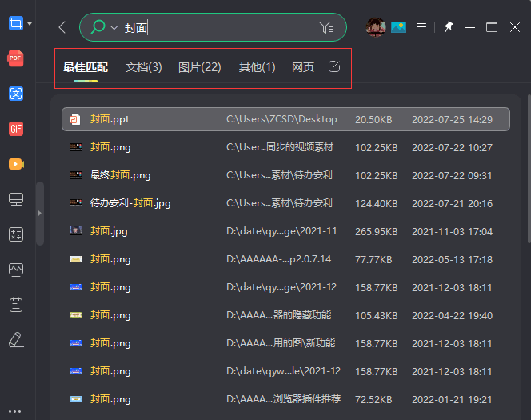
Task: Open the hamburger main menu
Action: (x=421, y=27)
